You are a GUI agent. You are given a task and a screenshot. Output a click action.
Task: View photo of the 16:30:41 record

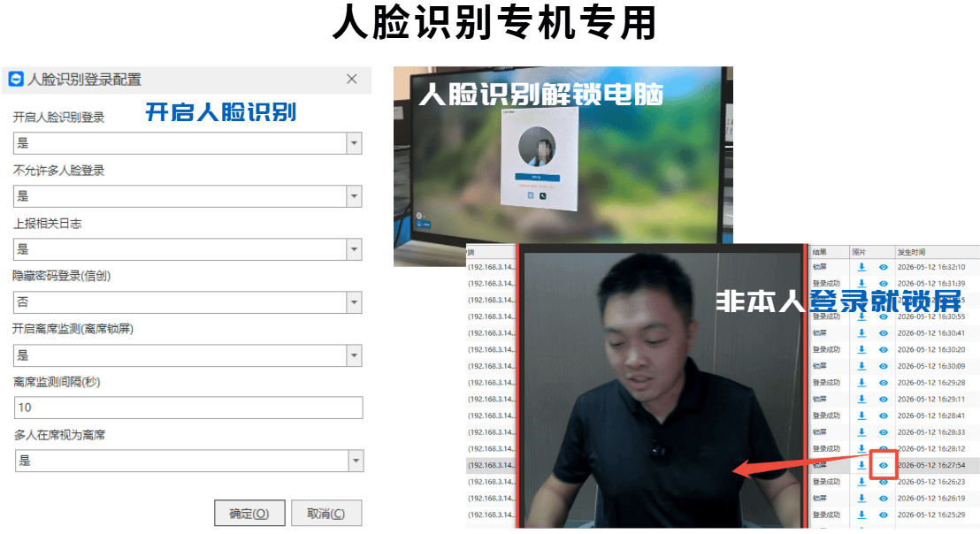coord(883,333)
